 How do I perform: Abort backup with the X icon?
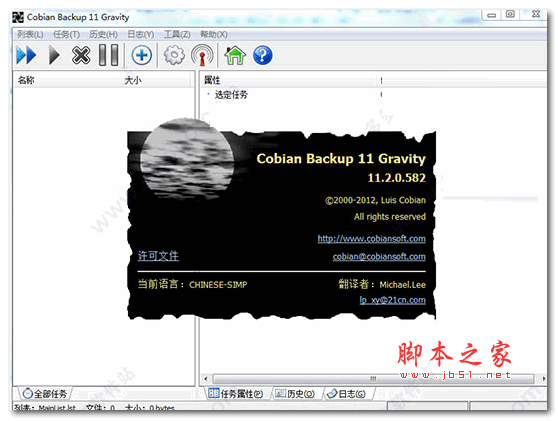[81, 56]
